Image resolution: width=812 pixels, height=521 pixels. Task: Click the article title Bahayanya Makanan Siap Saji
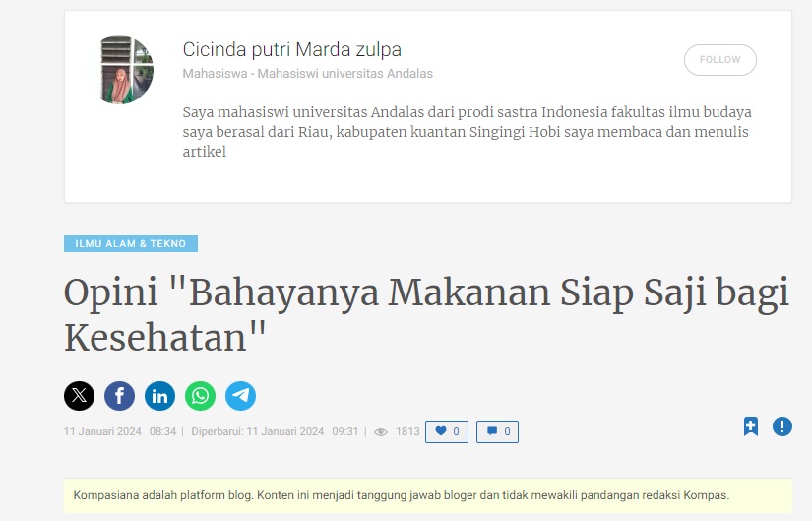click(x=426, y=315)
